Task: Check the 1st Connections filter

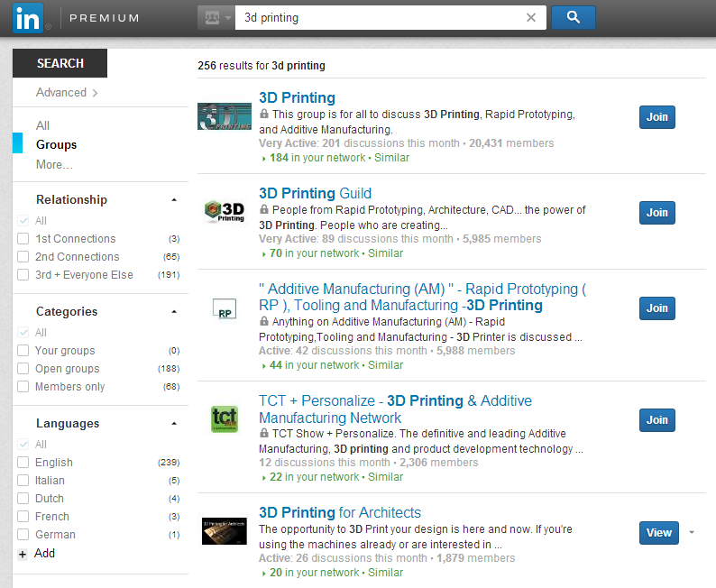Action: (23, 239)
